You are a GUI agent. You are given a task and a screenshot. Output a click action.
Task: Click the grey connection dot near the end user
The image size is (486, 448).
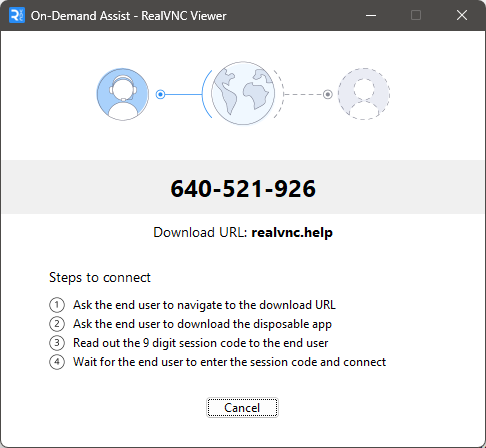point(328,94)
